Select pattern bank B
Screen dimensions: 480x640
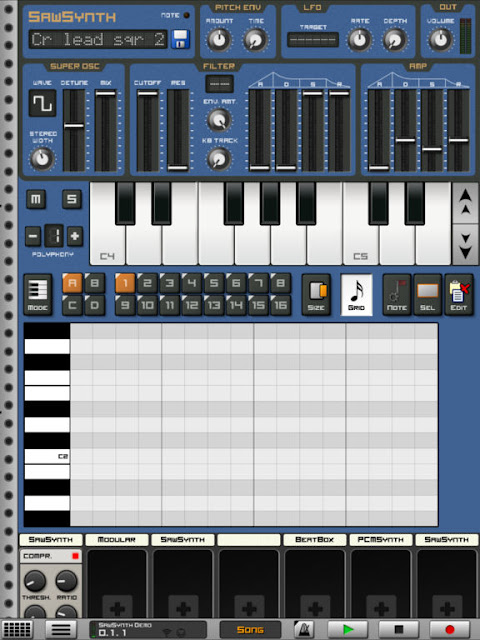(x=94, y=283)
